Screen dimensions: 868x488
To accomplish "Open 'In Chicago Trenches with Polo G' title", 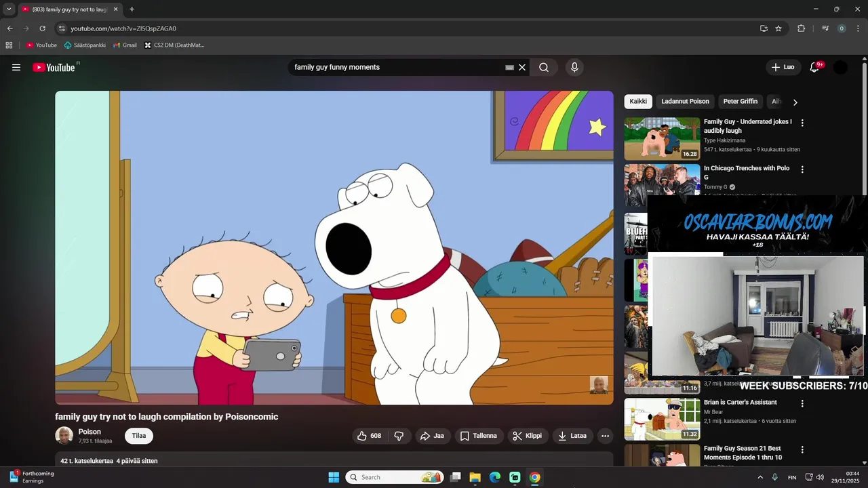I will [x=747, y=172].
